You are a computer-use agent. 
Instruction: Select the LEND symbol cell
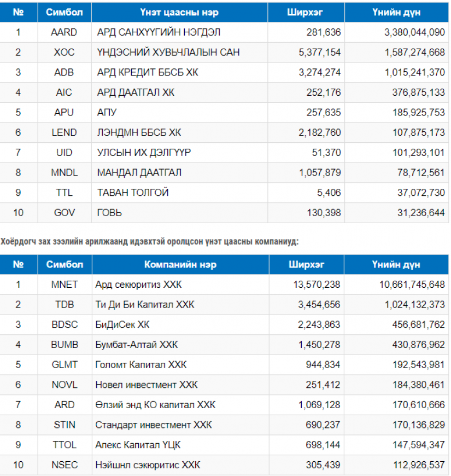(x=64, y=132)
